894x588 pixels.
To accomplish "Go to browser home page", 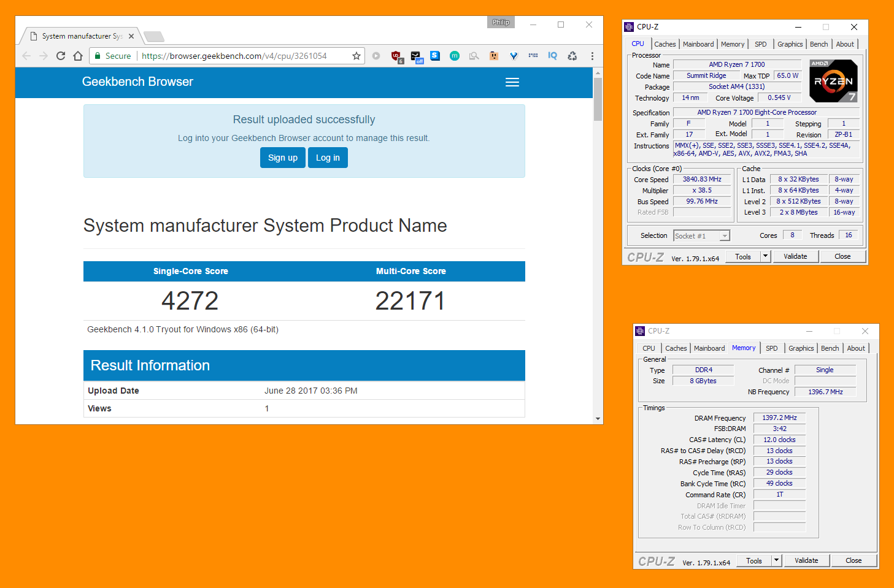I will coord(77,56).
